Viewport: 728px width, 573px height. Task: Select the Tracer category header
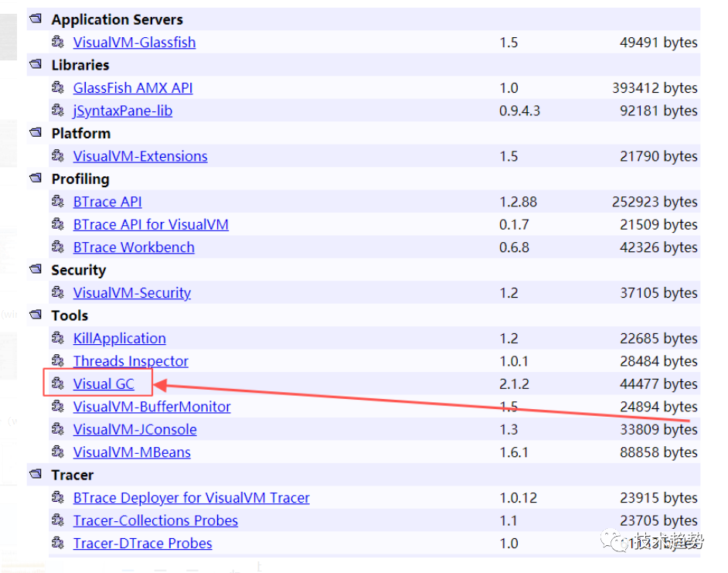point(72,475)
